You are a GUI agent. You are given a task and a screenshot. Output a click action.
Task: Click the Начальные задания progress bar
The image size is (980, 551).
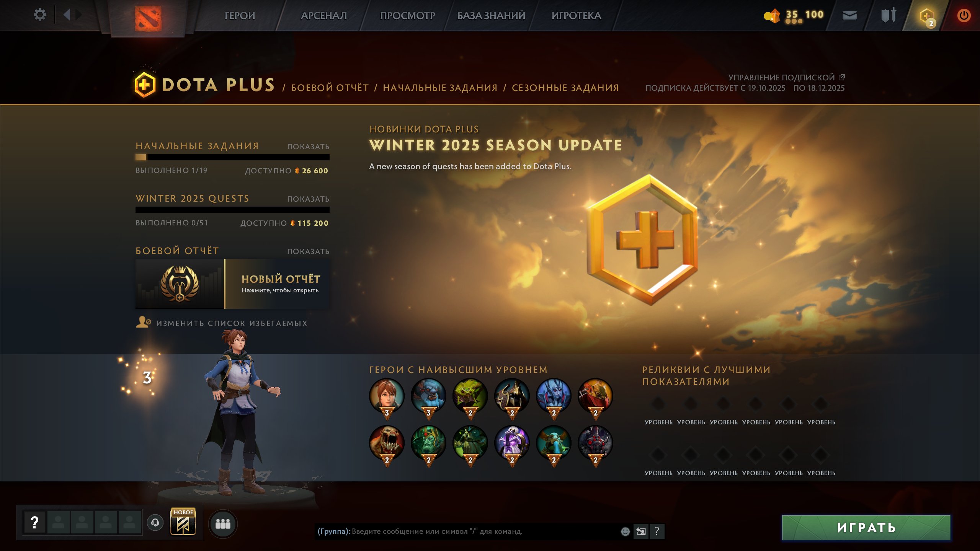[232, 157]
